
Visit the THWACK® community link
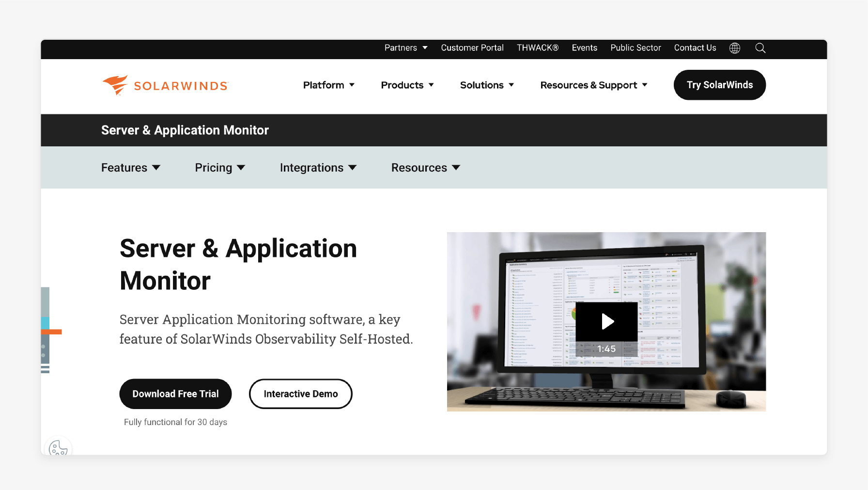(x=538, y=48)
